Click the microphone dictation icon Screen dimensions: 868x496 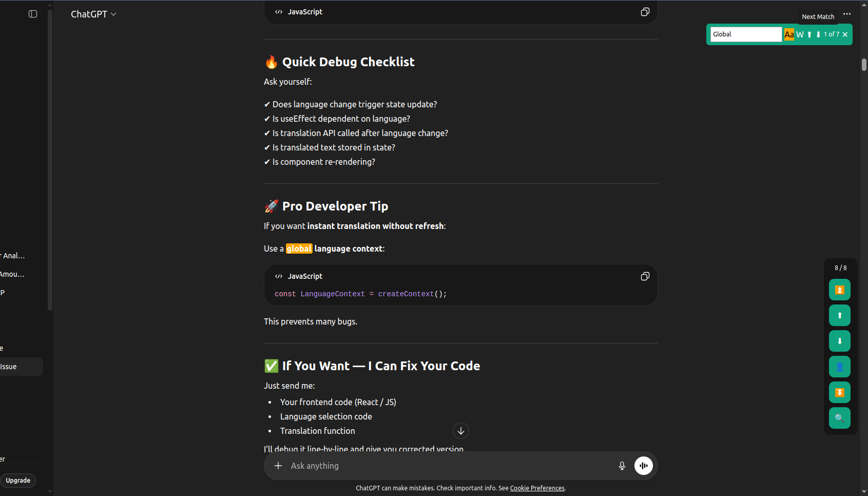pyautogui.click(x=622, y=466)
